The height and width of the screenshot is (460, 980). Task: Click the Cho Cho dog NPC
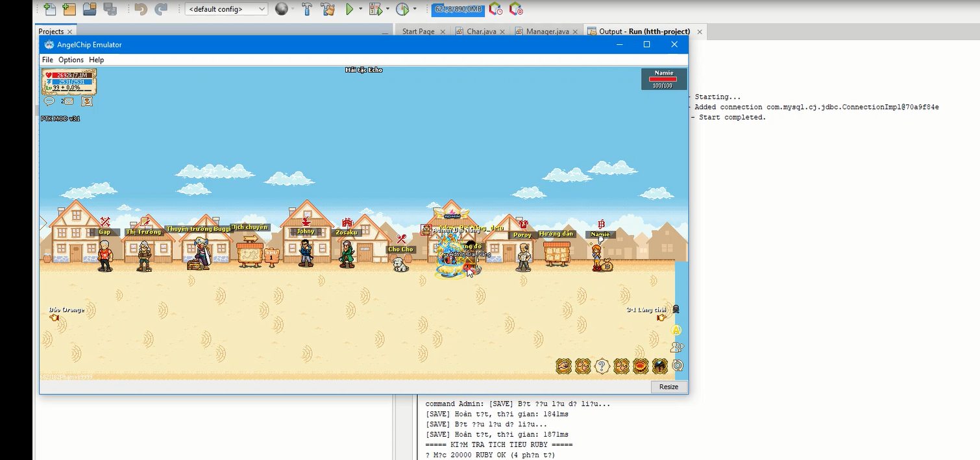click(x=400, y=264)
